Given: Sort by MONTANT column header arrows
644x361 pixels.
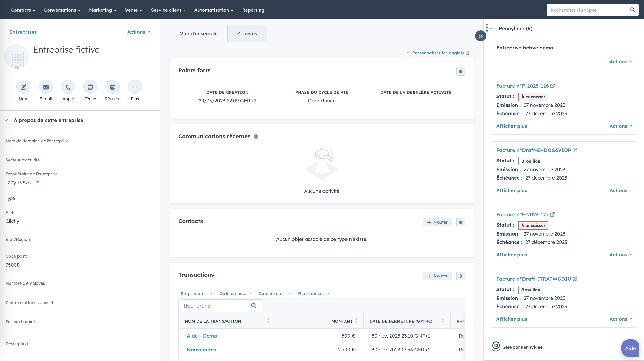Looking at the screenshot, I should point(356,321).
